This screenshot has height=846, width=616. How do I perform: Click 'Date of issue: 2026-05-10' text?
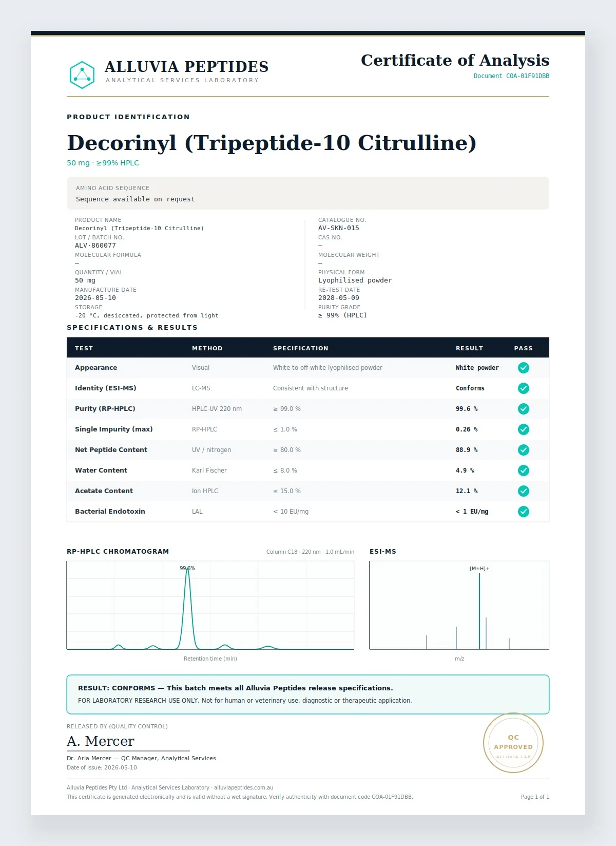pyautogui.click(x=102, y=767)
